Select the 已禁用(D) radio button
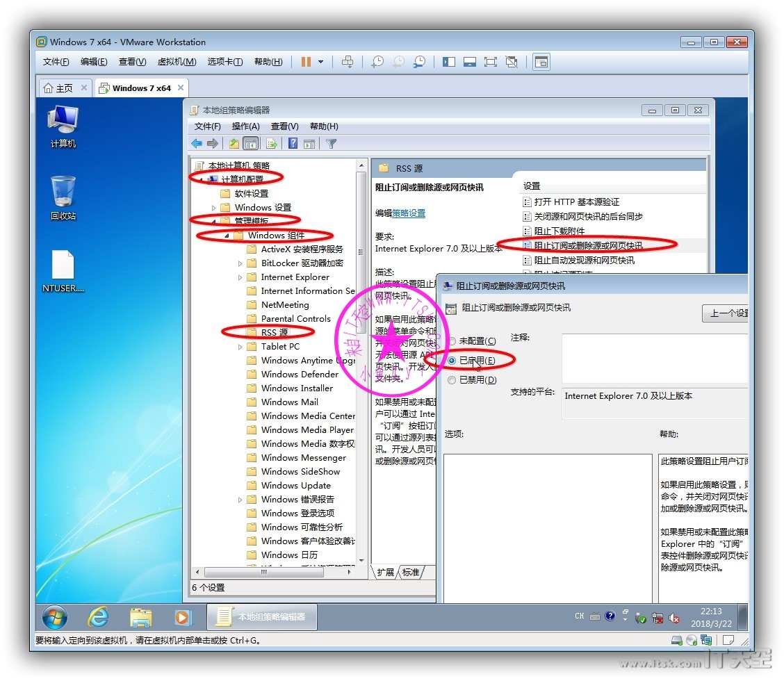 452,380
